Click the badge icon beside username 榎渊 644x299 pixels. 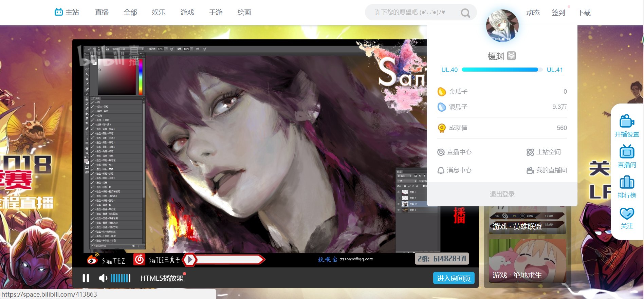tap(511, 56)
